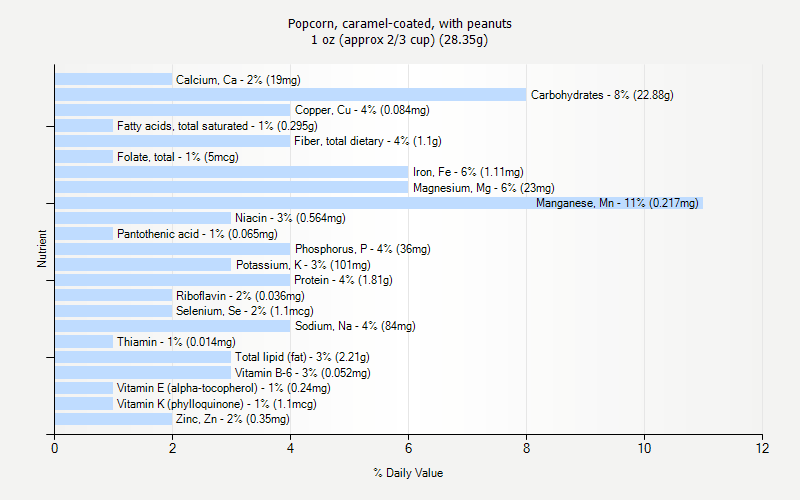Click the blue bar left of Calcium label
800x500 pixels.
tap(114, 80)
